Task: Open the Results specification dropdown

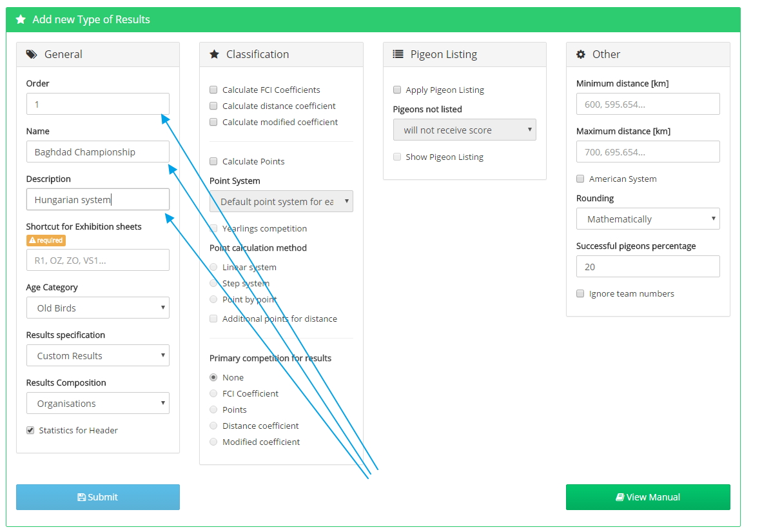Action: (98, 356)
